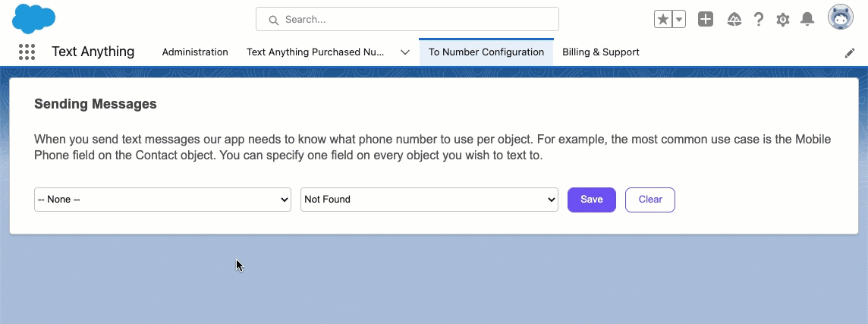Screen dimensions: 868x324
Task: Expand the Purchased Numbers tab chevron
Action: [405, 52]
